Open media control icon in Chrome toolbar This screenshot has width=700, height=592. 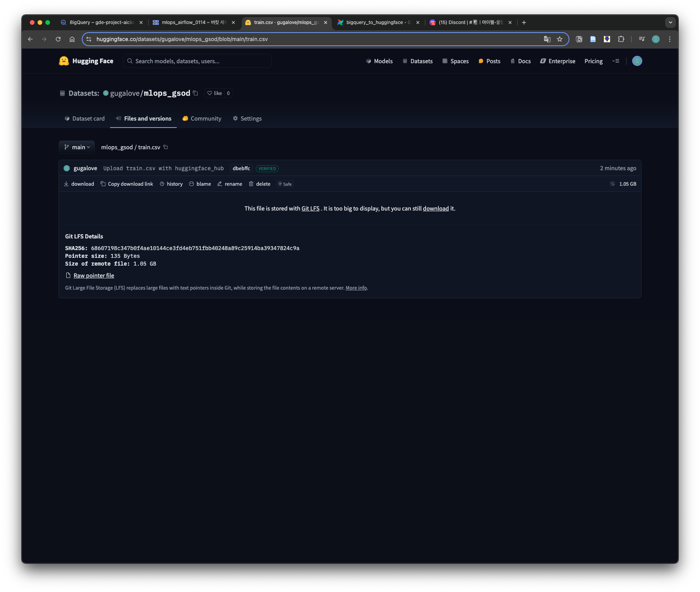642,39
